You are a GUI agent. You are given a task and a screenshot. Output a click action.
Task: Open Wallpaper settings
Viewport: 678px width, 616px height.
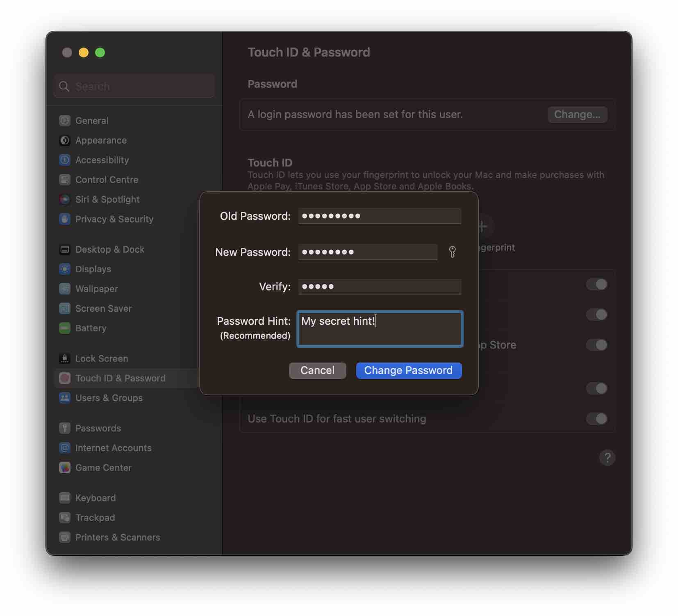point(97,289)
